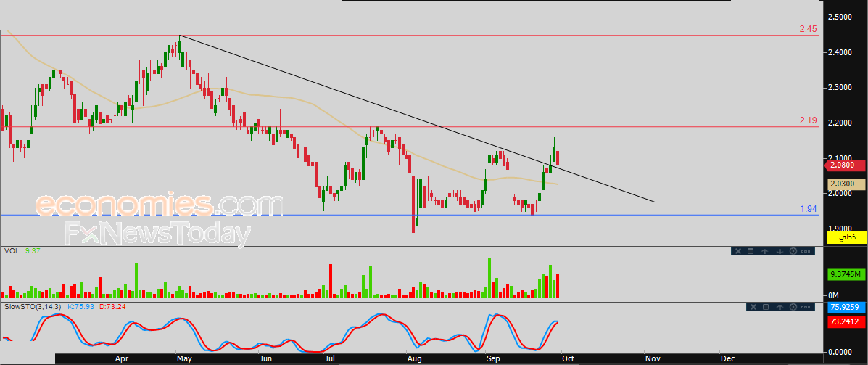
Task: Move the SlowSTO panel up
Action: 780,307
